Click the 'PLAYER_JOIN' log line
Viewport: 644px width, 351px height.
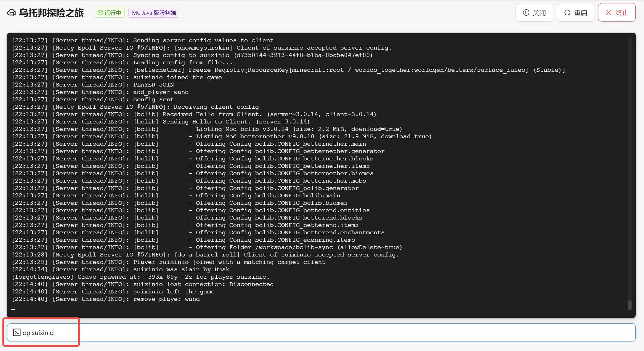[93, 85]
